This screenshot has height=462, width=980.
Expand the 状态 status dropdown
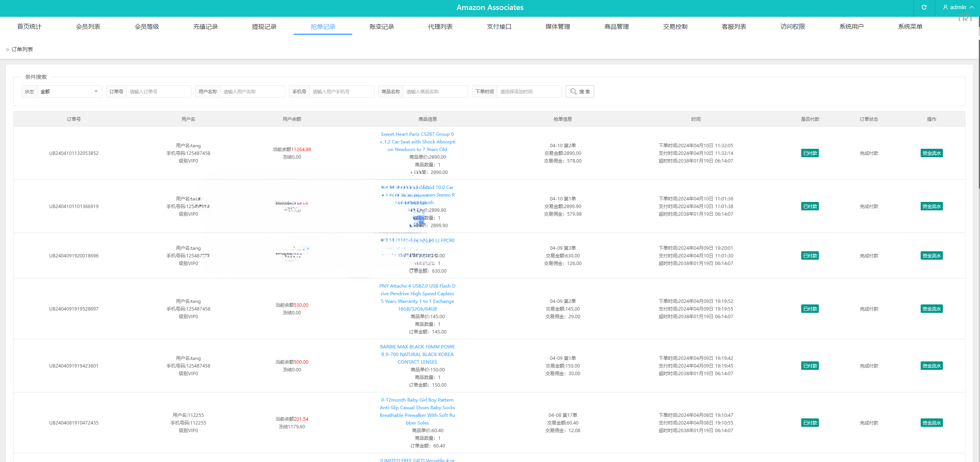69,91
